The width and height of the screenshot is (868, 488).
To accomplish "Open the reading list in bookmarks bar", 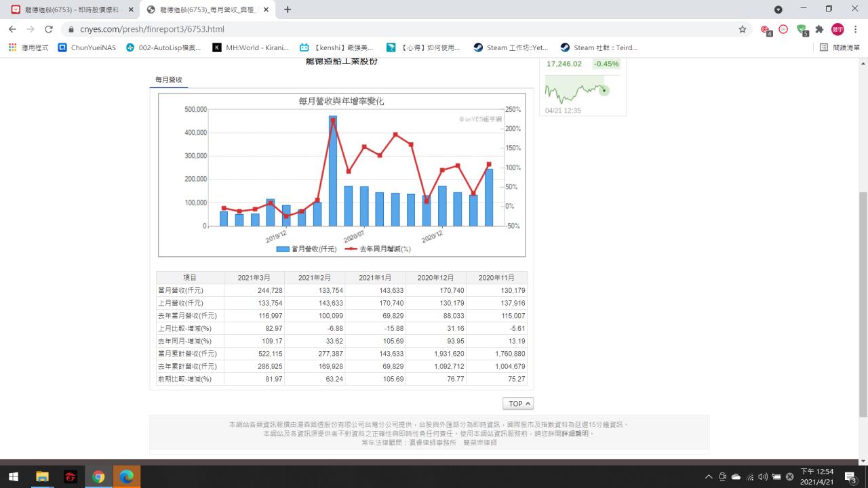I will click(x=840, y=47).
